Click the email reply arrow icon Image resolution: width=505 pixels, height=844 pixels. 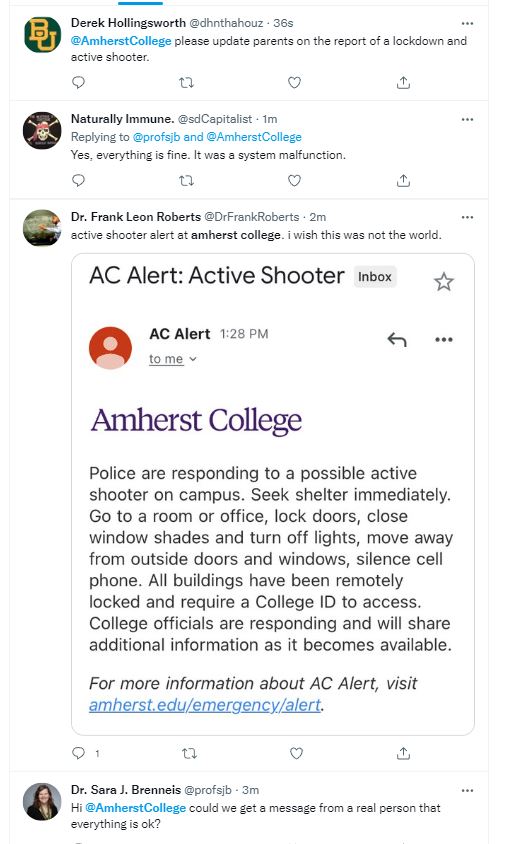point(397,339)
